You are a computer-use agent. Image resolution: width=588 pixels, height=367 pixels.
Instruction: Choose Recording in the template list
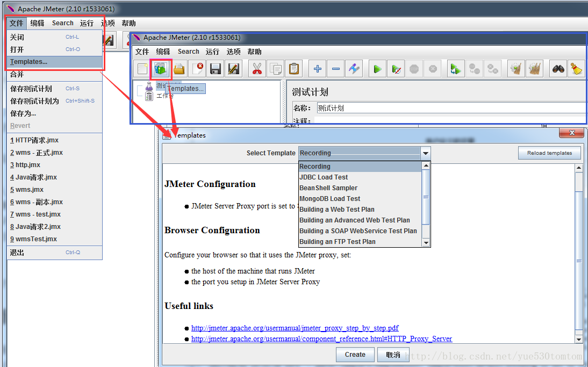tap(360, 167)
